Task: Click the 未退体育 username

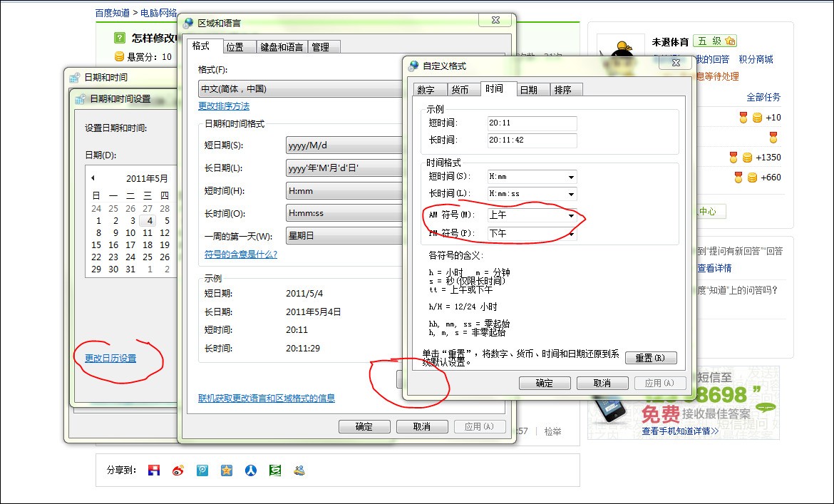Action: (x=670, y=41)
